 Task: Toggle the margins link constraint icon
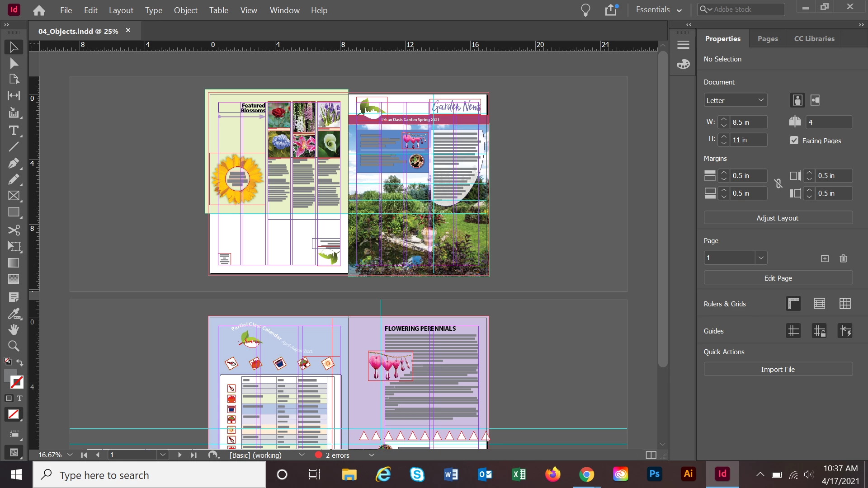(x=778, y=184)
